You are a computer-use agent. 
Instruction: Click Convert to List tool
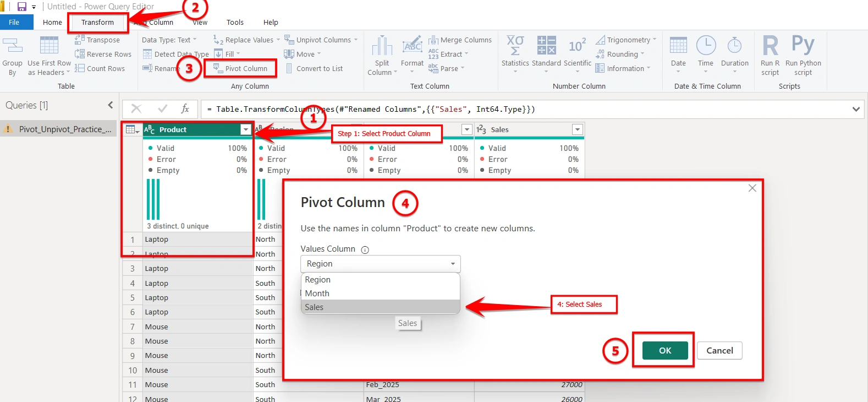coord(314,68)
